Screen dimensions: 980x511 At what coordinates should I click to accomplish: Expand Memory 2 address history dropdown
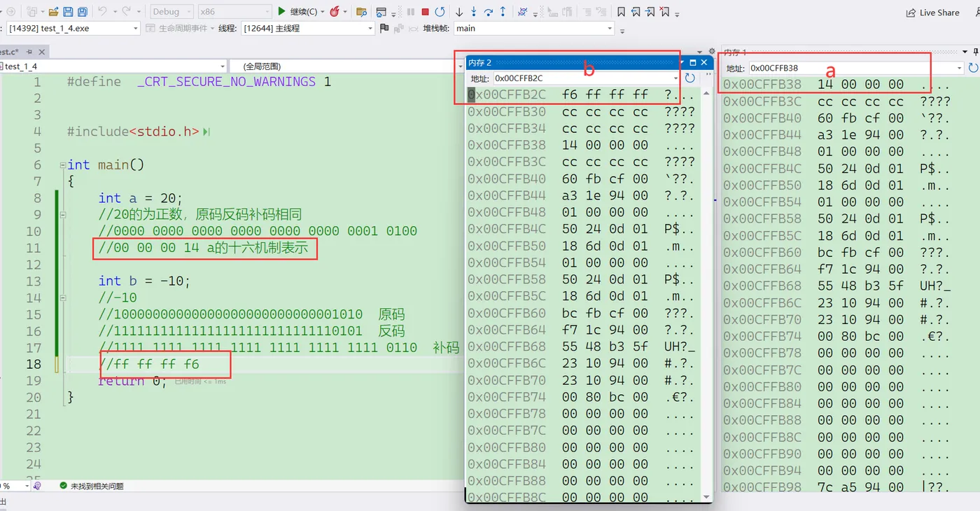pyautogui.click(x=675, y=78)
